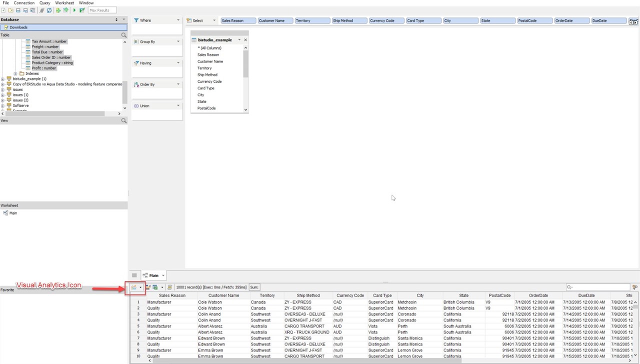The height and width of the screenshot is (364, 640).
Task: Open the Union dropdown
Action: [x=178, y=106]
